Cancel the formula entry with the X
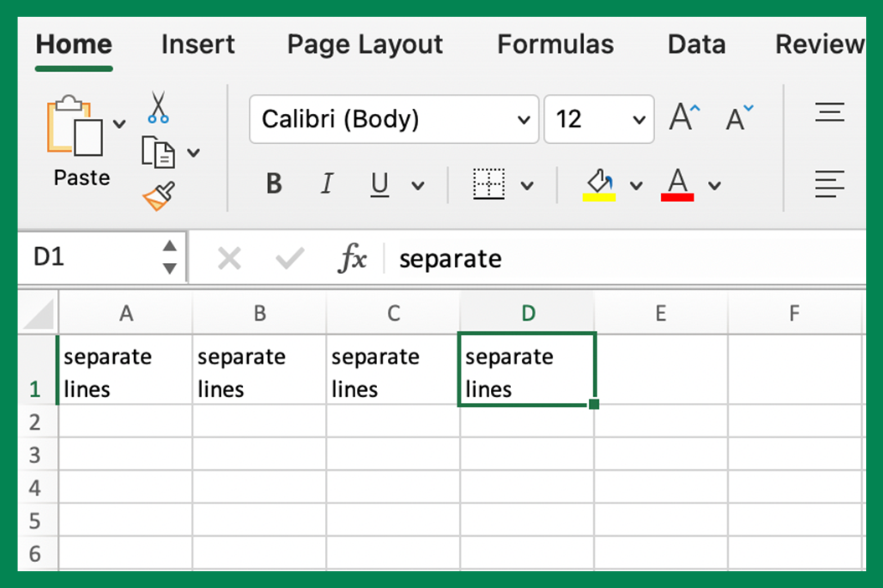 click(229, 258)
